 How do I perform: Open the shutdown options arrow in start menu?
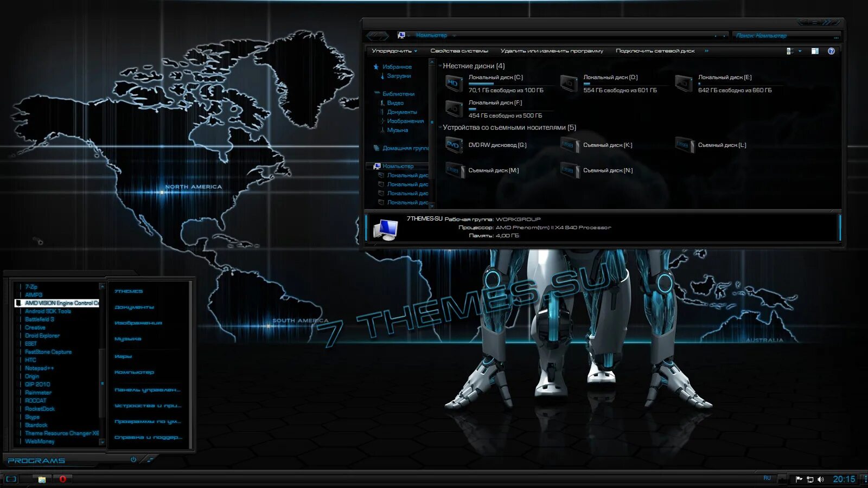150,459
